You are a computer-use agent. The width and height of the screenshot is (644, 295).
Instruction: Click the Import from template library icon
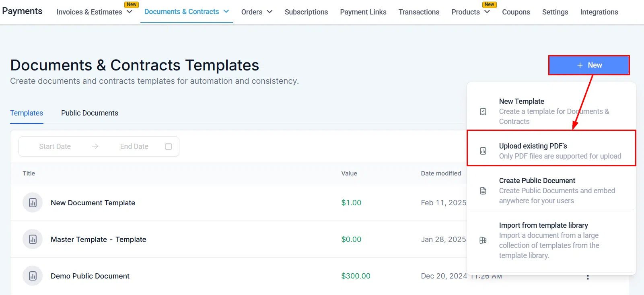[x=483, y=240]
